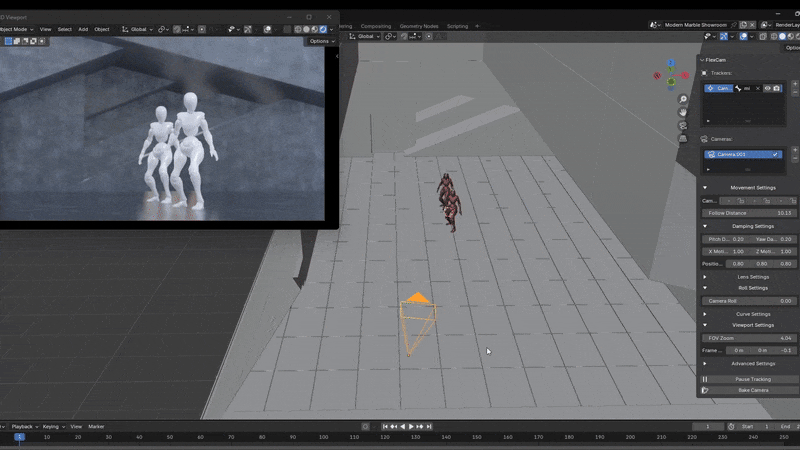
Task: Adjust FOV Zoom slider field
Action: click(749, 338)
